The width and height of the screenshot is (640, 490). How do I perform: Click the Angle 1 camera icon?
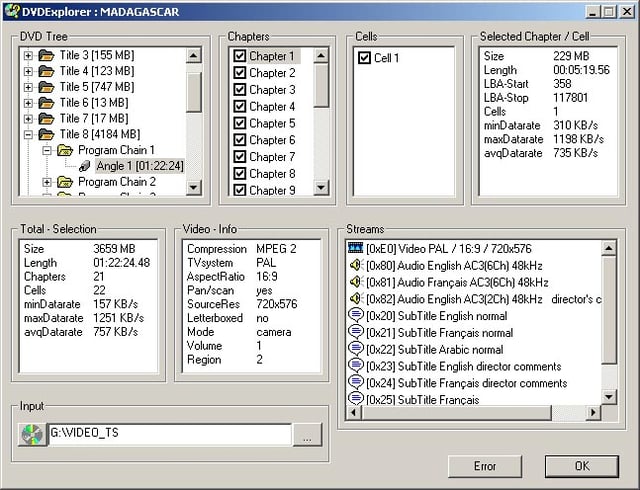tap(84, 166)
